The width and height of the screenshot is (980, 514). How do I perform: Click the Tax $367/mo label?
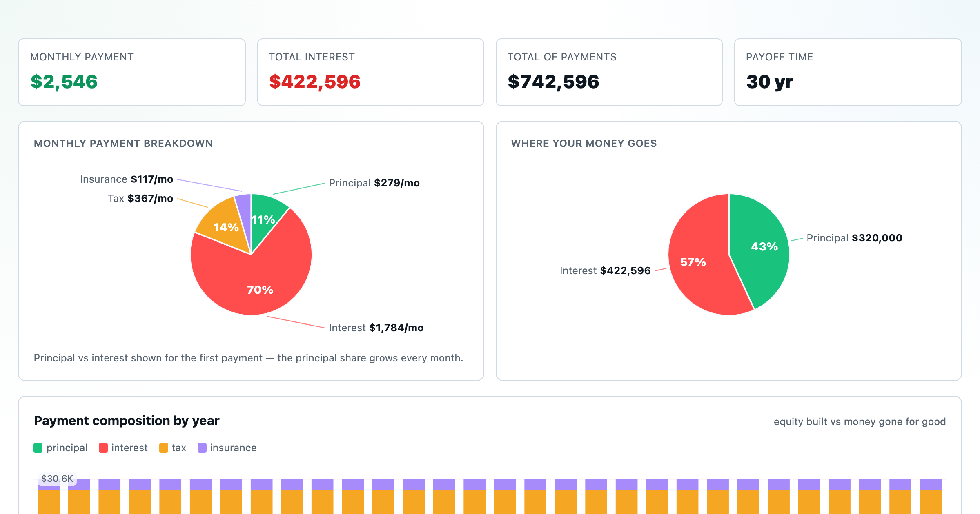pos(140,199)
